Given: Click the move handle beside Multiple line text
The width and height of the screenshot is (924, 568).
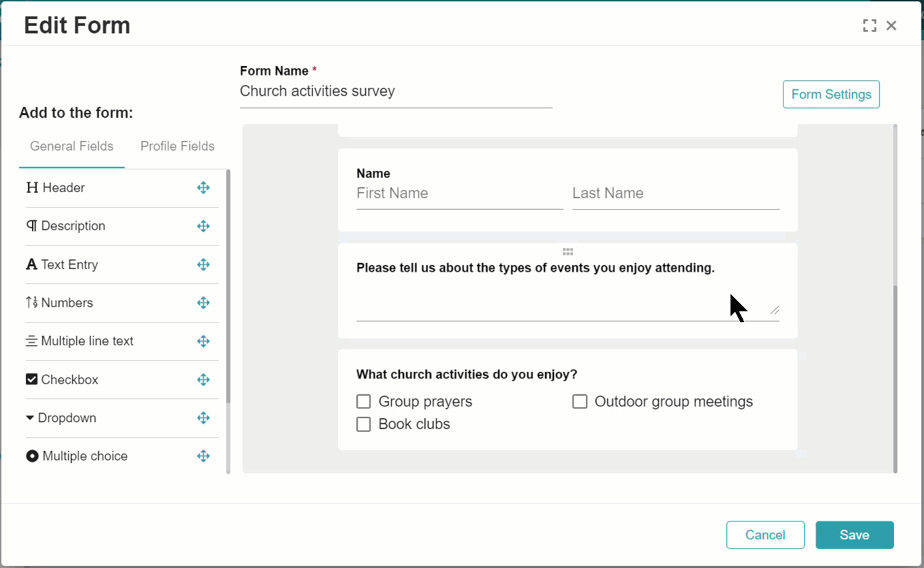Looking at the screenshot, I should pyautogui.click(x=203, y=341).
